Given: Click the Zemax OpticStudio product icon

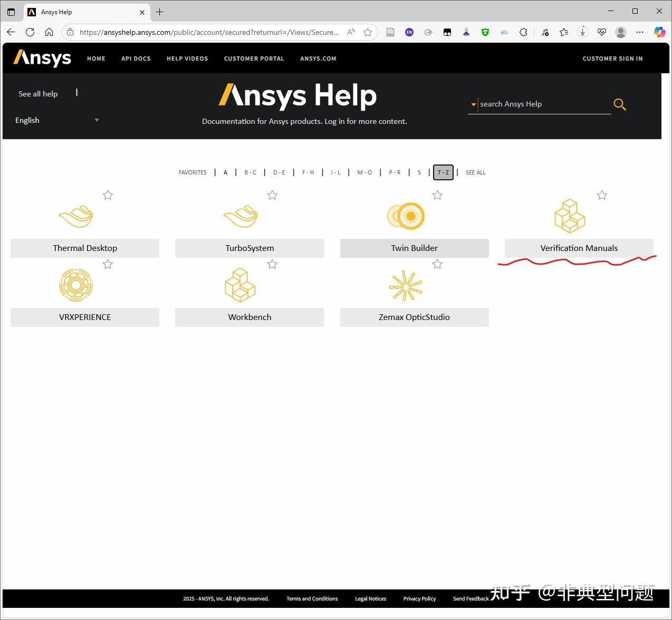Looking at the screenshot, I should [x=406, y=285].
